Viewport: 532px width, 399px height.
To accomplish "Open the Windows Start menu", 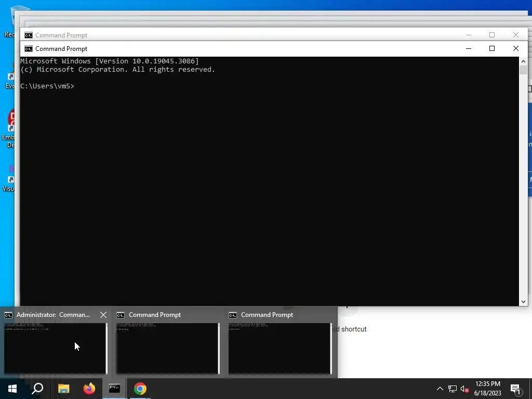I will click(12, 389).
